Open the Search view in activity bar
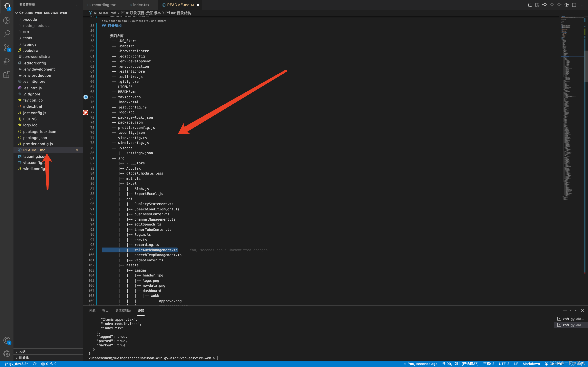The height and width of the screenshot is (367, 588). point(7,33)
